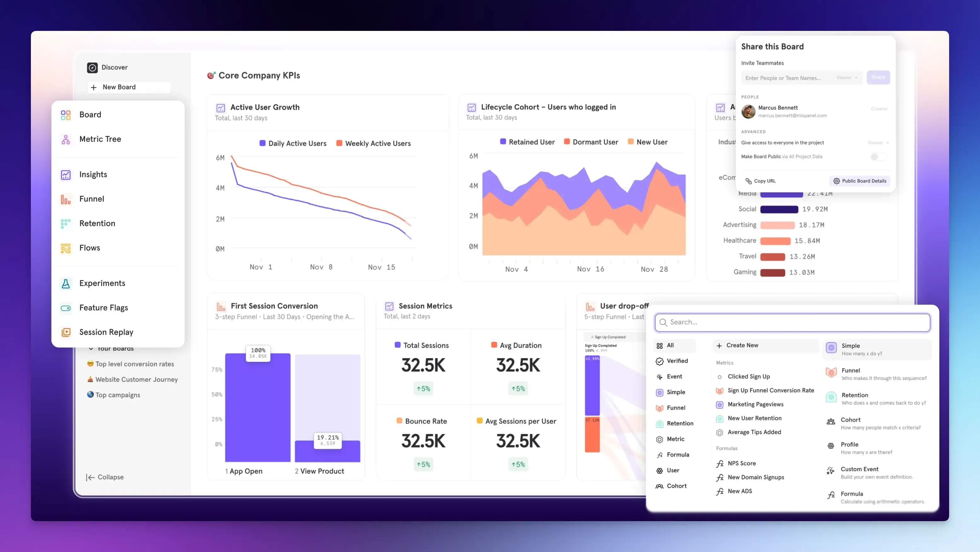Open the Funnel report builder
This screenshot has width=980, height=552.
click(91, 198)
